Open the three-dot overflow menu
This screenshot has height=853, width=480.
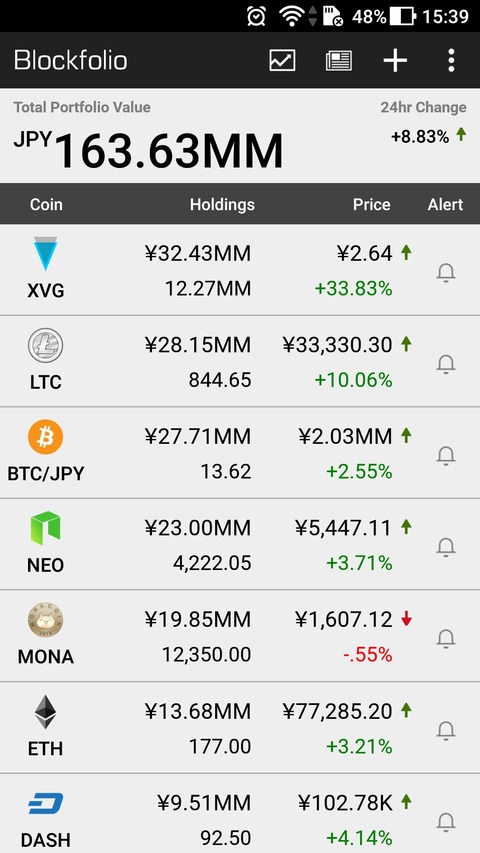451,60
